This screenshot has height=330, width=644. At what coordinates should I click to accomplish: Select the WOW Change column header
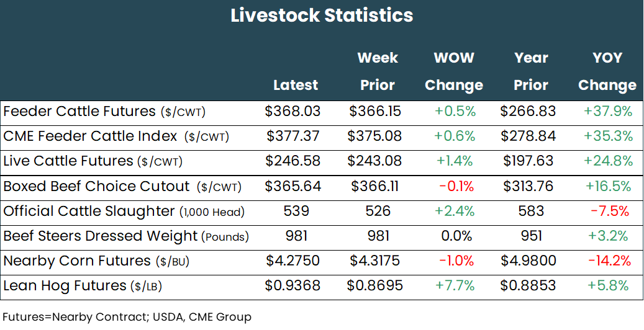[453, 71]
